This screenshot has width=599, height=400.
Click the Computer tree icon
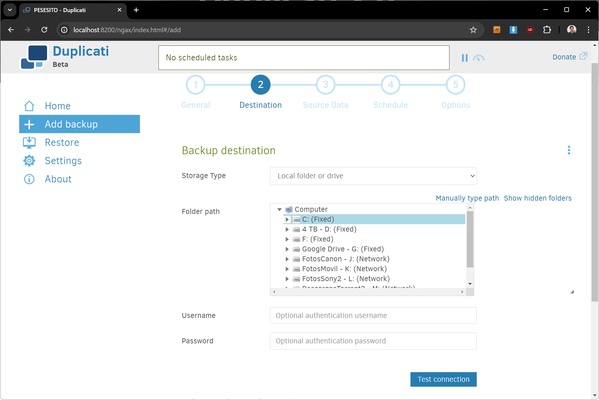click(289, 209)
